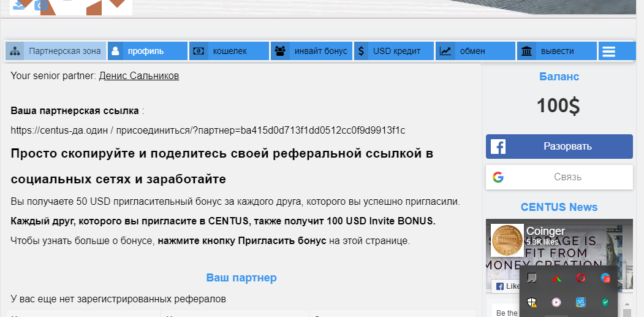Click the green shield checkmark tray icon
This screenshot has height=317, width=644.
pos(605,303)
